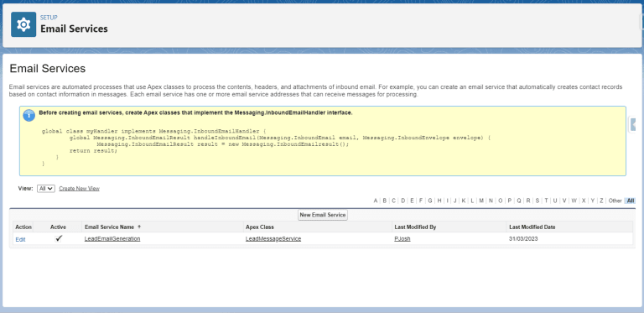
Task: Filter the list by letter Q
Action: tap(519, 201)
